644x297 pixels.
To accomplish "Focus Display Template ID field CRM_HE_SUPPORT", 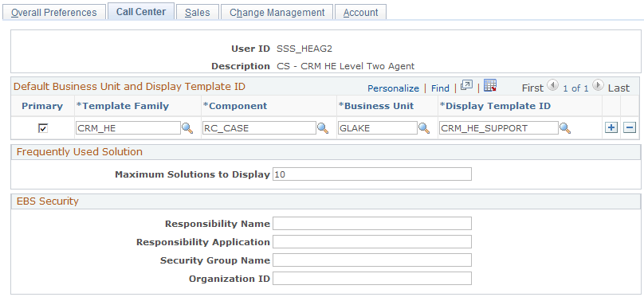I will tap(499, 128).
